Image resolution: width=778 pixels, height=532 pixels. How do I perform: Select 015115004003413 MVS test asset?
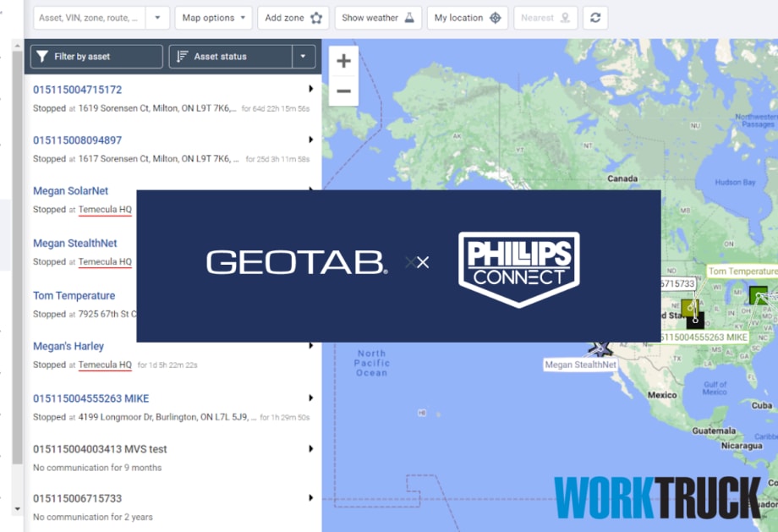click(100, 449)
